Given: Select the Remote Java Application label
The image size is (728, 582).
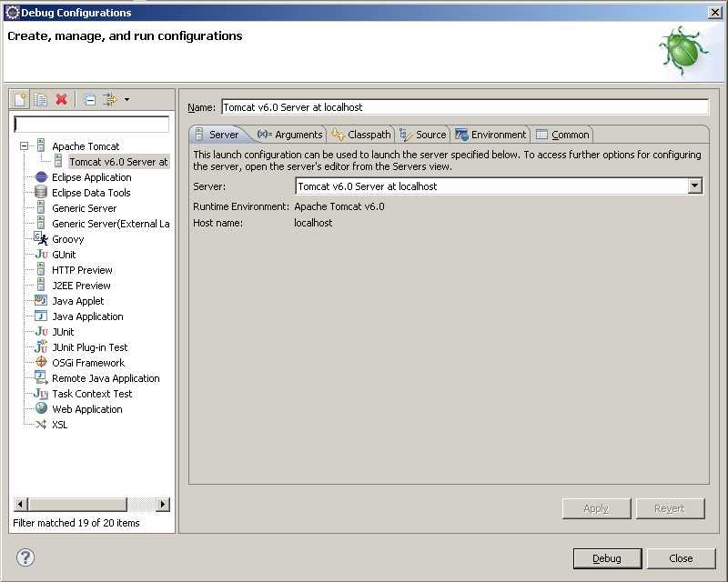Looking at the screenshot, I should tap(106, 378).
